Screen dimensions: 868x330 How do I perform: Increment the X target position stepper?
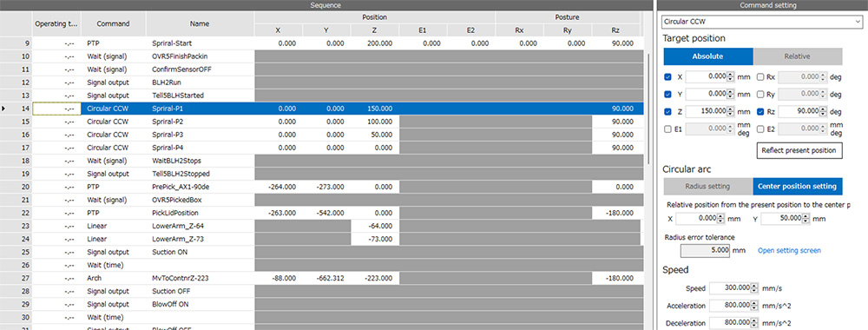click(730, 75)
